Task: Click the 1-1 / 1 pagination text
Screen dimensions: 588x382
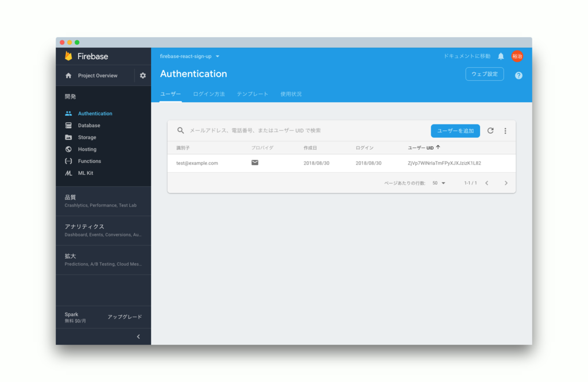Action: point(470,183)
